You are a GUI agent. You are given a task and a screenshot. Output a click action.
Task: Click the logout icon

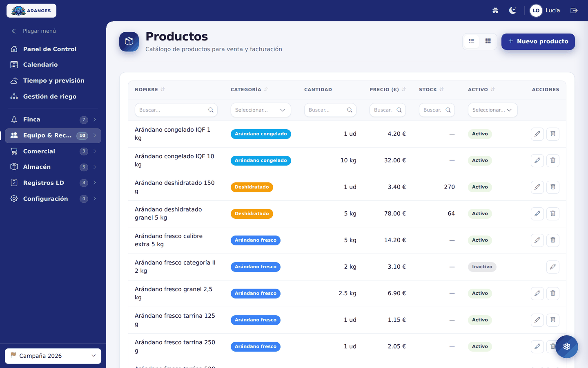[x=574, y=11]
